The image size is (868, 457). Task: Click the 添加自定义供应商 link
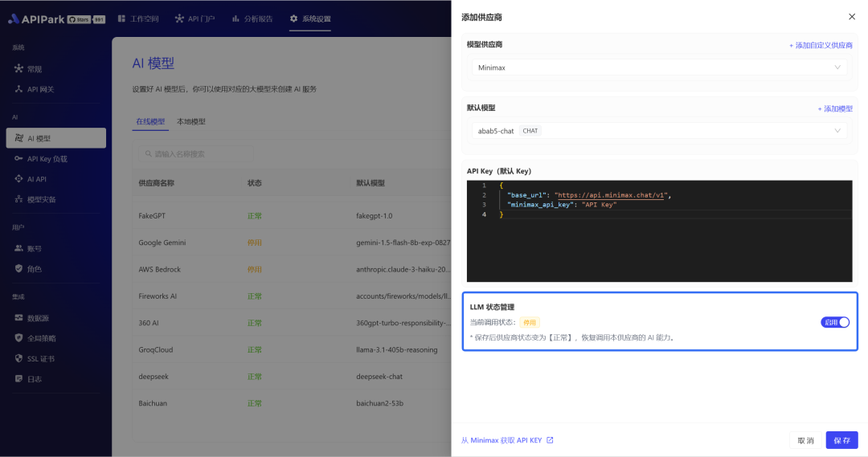pos(821,46)
